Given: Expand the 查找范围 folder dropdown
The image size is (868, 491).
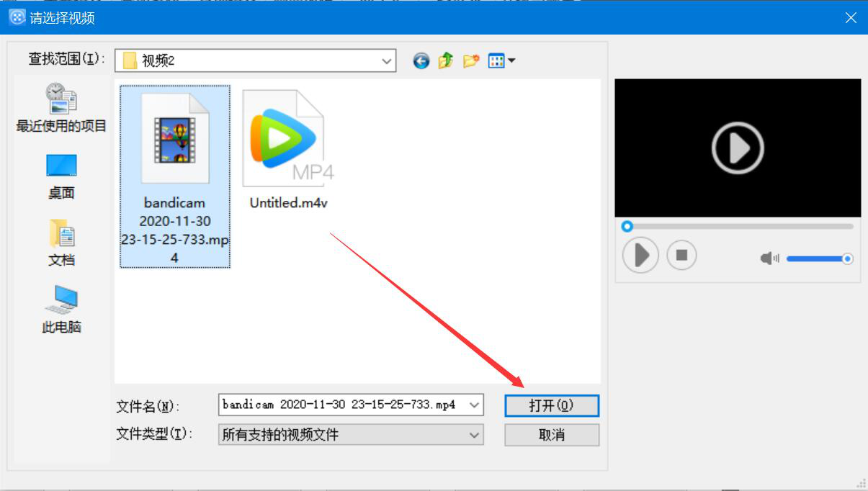Looking at the screenshot, I should pos(387,61).
